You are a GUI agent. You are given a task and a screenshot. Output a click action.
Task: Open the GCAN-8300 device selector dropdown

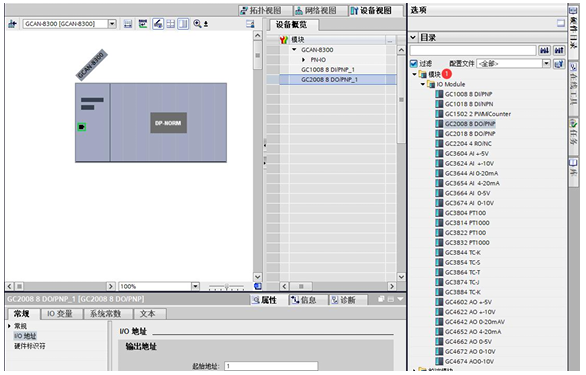112,24
